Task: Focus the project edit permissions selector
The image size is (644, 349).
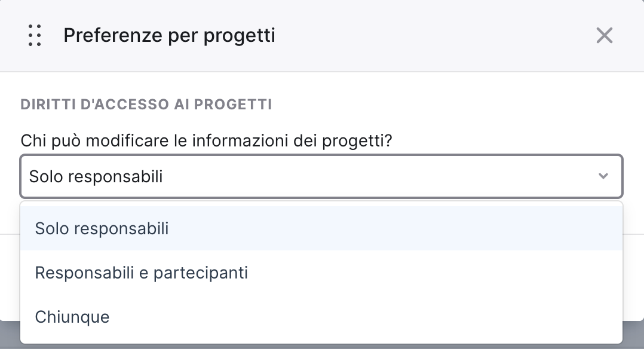Action: [321, 176]
